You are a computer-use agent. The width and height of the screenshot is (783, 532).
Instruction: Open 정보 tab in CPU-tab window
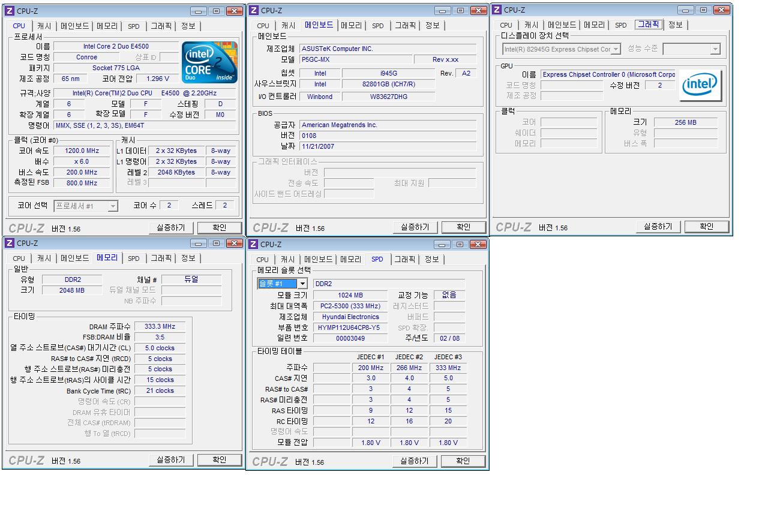(x=188, y=26)
